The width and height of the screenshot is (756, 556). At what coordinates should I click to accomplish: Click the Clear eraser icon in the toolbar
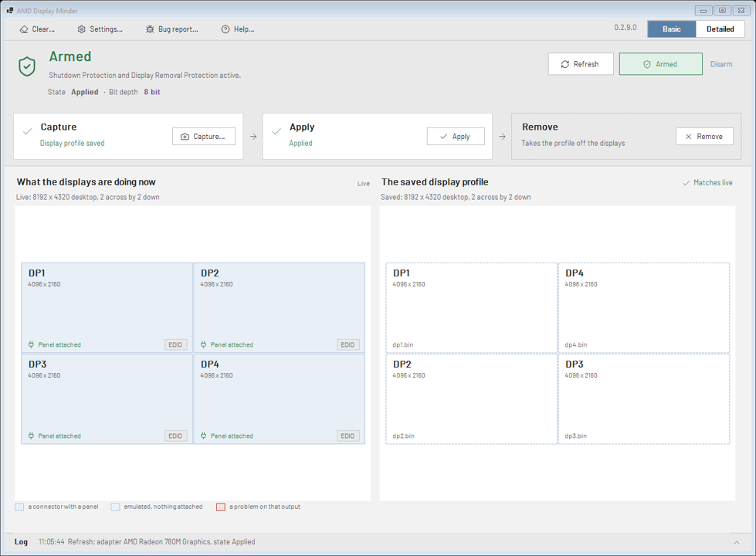pyautogui.click(x=24, y=29)
